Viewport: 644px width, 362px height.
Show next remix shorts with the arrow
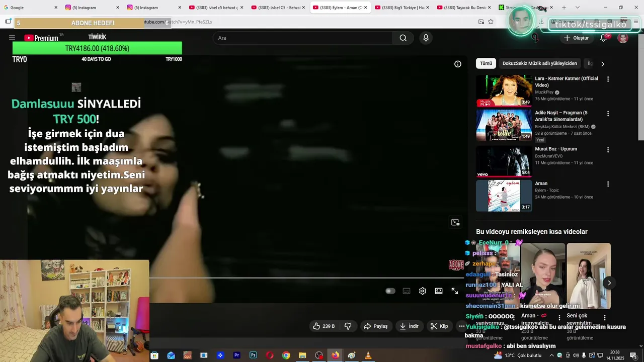pos(609,283)
